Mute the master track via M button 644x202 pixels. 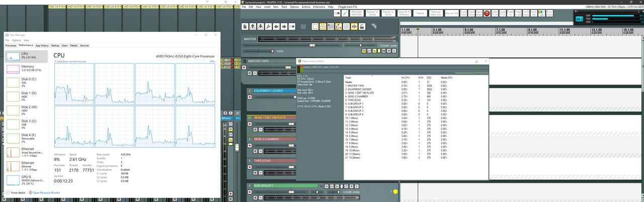(388, 51)
